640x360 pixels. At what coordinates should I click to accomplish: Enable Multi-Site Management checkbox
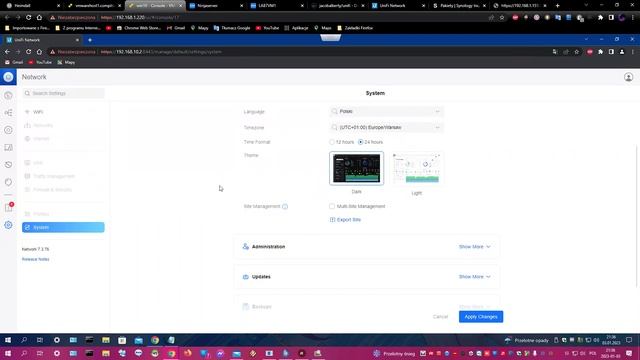[332, 207]
